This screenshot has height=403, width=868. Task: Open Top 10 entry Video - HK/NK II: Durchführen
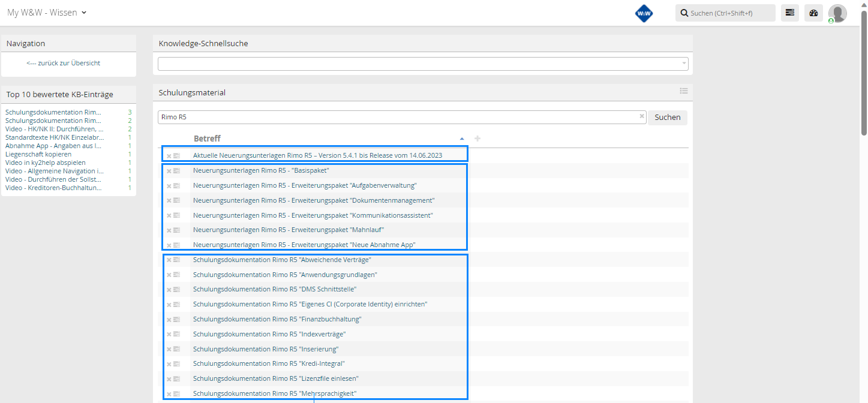point(55,129)
